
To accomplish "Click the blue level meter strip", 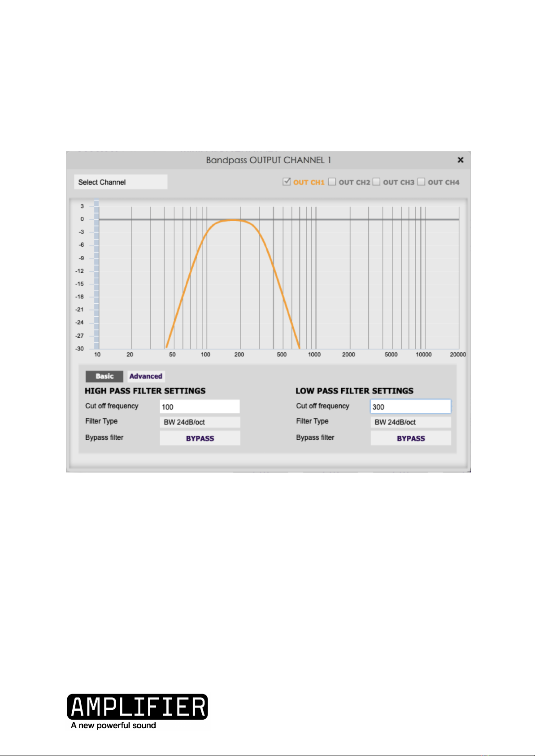I will point(96,275).
